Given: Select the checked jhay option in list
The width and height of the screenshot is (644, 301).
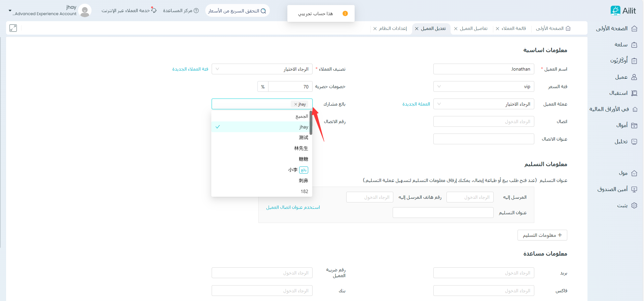Looking at the screenshot, I should (x=262, y=127).
